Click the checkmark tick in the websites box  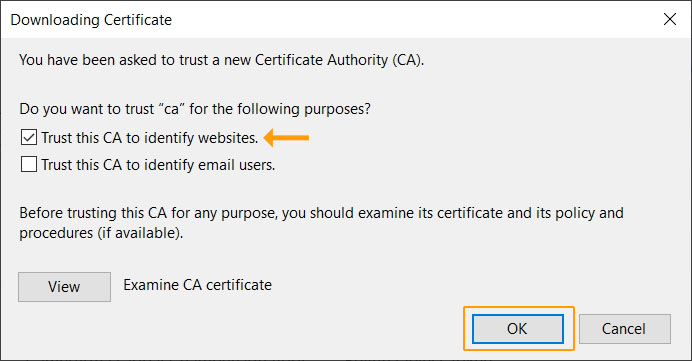coord(29,138)
